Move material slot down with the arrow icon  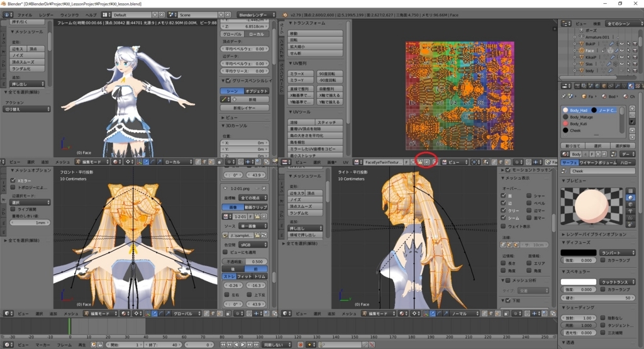632,137
